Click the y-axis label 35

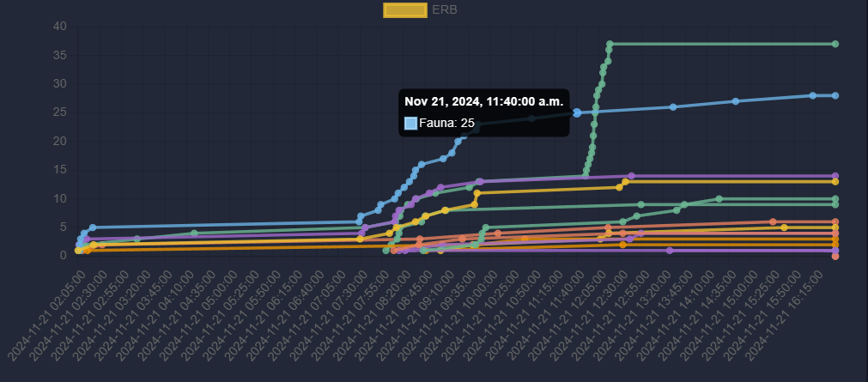click(60, 55)
